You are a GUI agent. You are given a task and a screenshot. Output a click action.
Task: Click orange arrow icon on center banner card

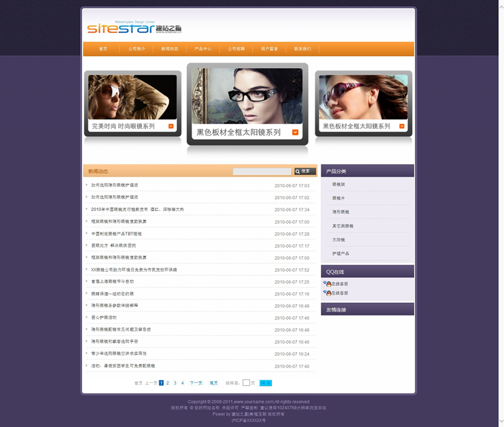click(295, 132)
